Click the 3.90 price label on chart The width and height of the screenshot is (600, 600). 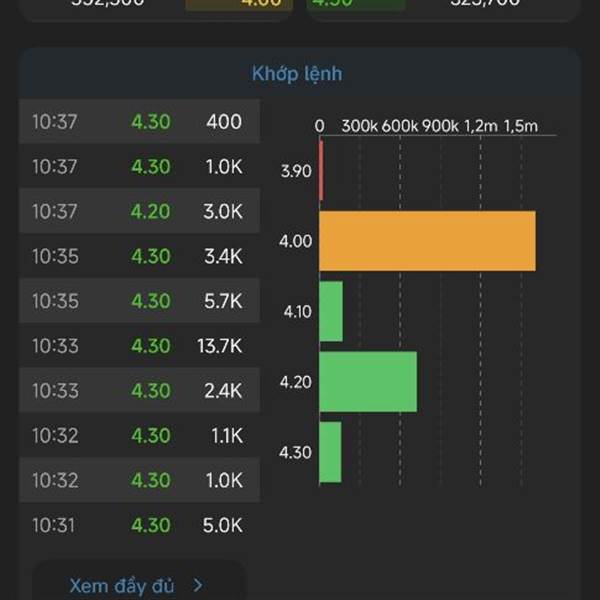(297, 171)
